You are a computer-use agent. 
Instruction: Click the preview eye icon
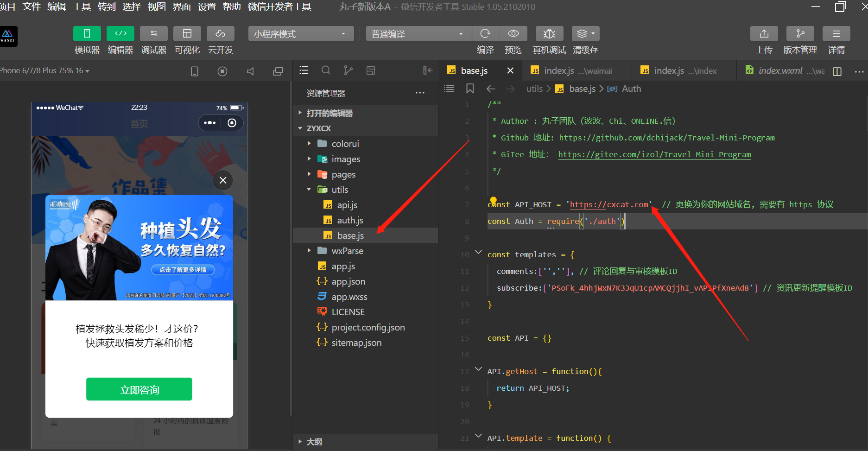[513, 34]
